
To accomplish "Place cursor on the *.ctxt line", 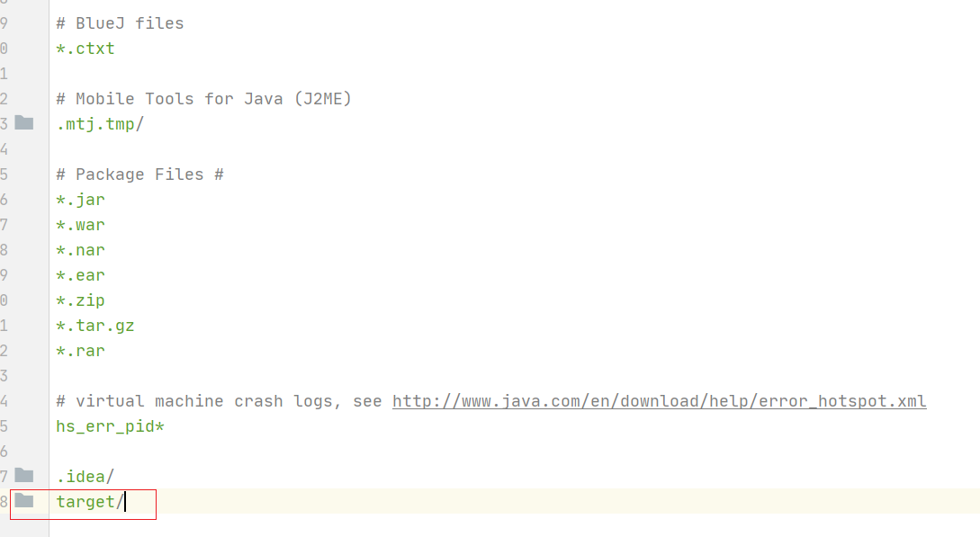I will pyautogui.click(x=85, y=49).
